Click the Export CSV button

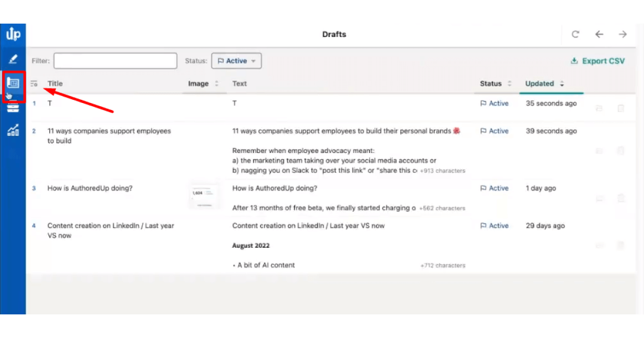[597, 61]
